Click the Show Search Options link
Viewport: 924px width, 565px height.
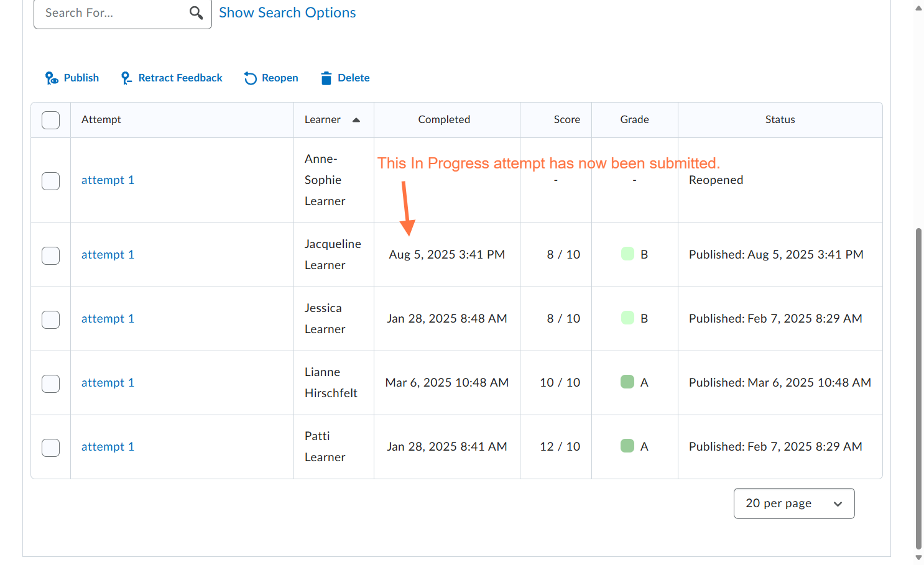point(287,12)
